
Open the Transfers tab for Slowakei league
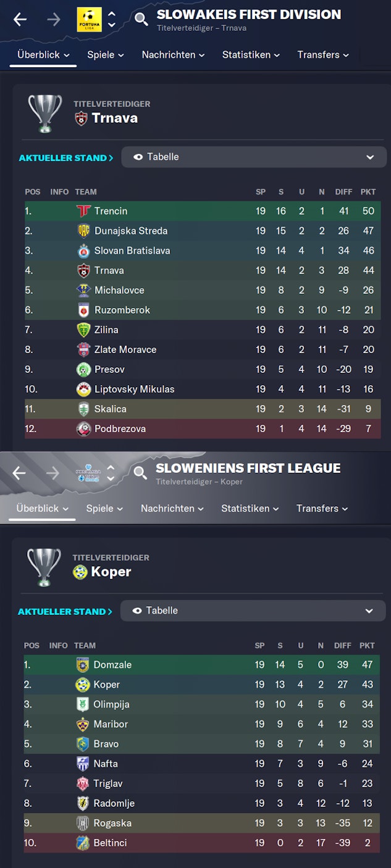coord(323,55)
